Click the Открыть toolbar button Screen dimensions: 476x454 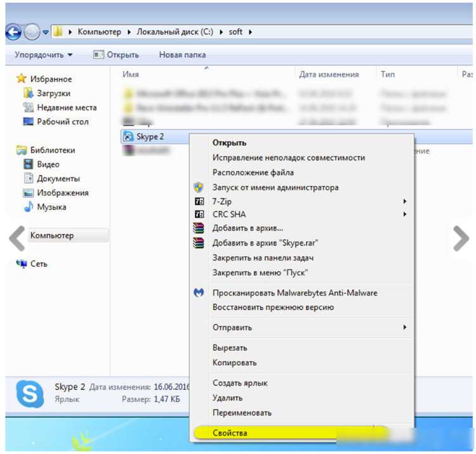point(116,55)
